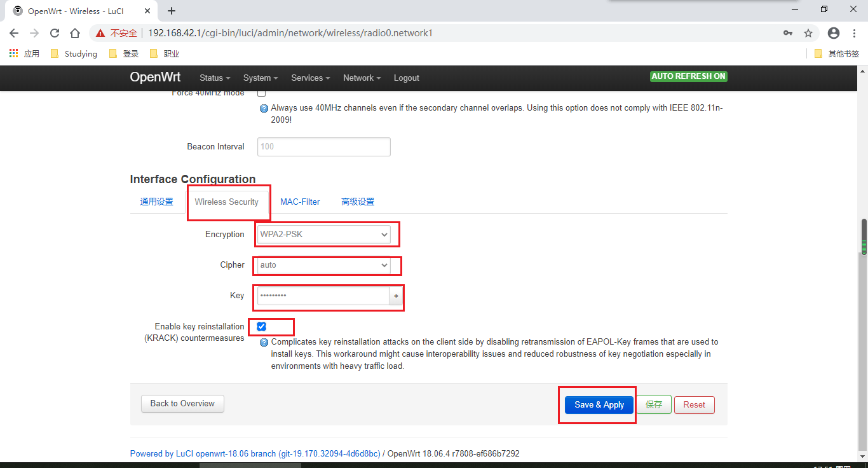Image resolution: width=868 pixels, height=468 pixels.
Task: Click the browser address bar URL
Action: tap(290, 33)
